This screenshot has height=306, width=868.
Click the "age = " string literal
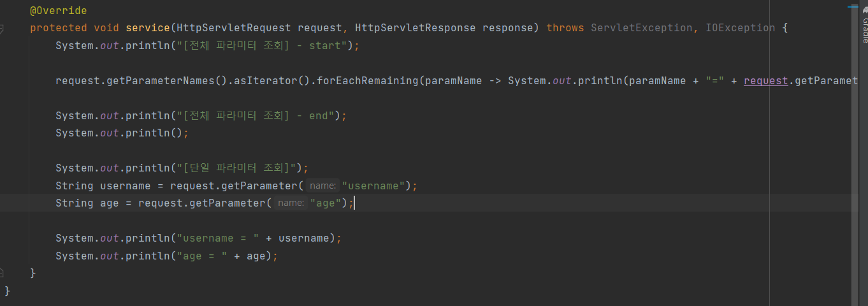pyautogui.click(x=201, y=256)
